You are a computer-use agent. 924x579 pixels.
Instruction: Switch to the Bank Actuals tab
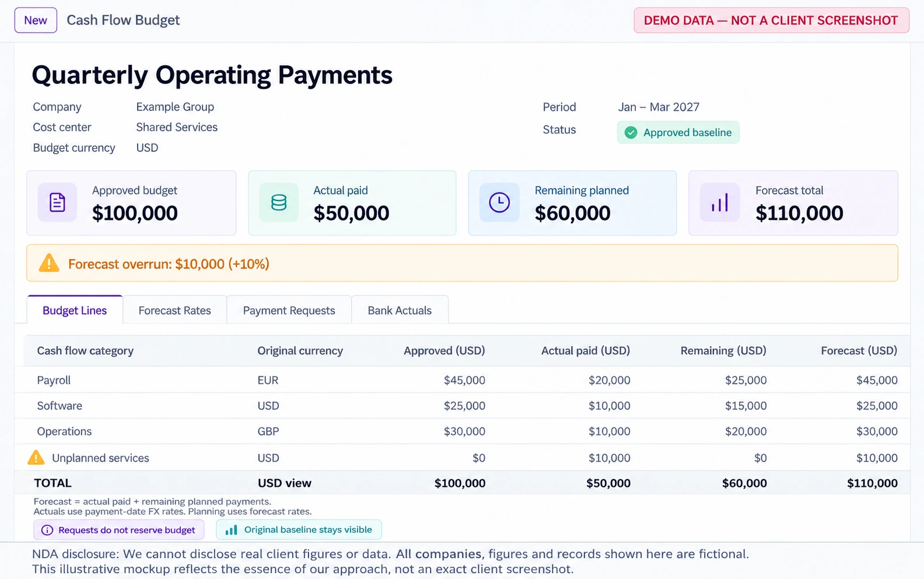(400, 310)
